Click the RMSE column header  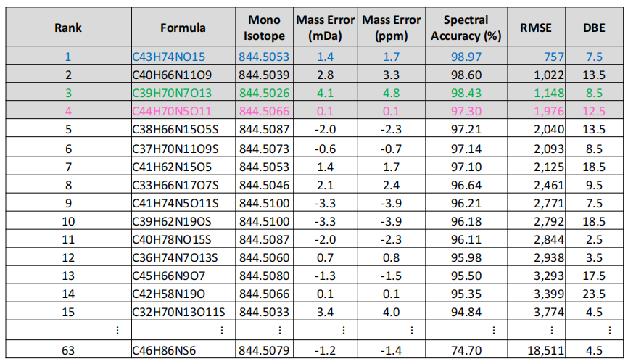pos(535,28)
